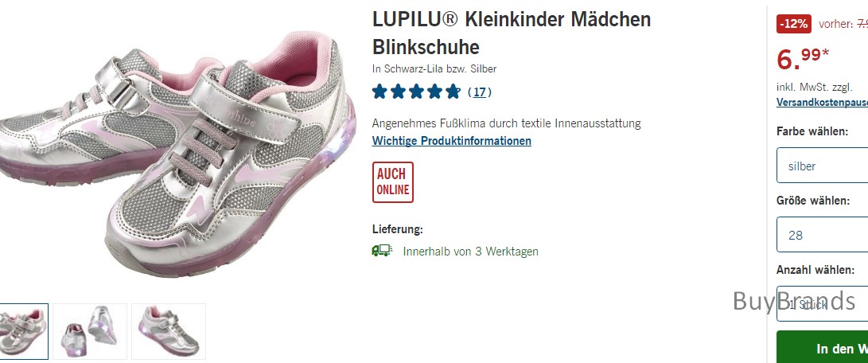
Task: Click the -12% discount badge
Action: [x=794, y=24]
